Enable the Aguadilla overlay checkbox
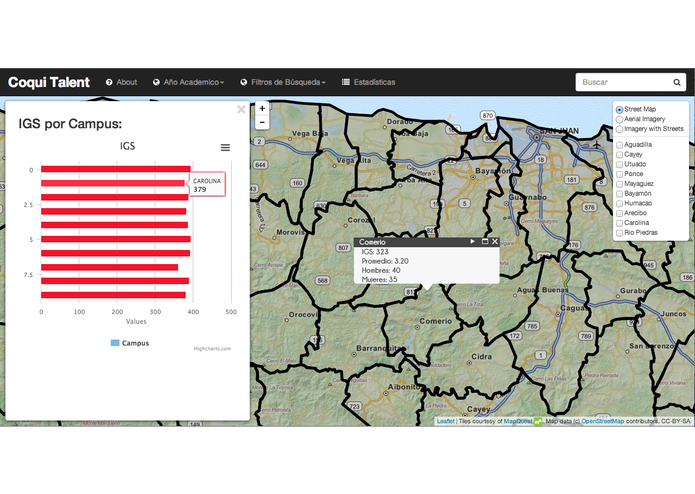The height and width of the screenshot is (494, 695). (620, 145)
